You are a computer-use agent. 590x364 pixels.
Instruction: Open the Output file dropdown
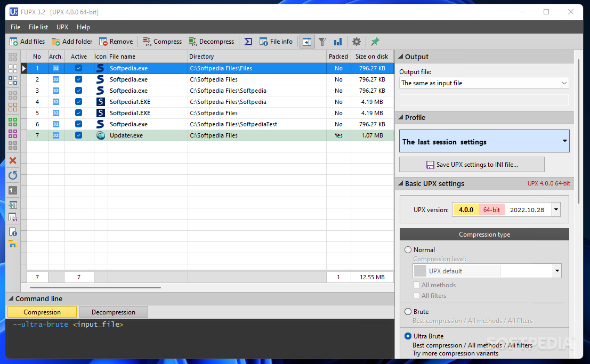pos(484,83)
